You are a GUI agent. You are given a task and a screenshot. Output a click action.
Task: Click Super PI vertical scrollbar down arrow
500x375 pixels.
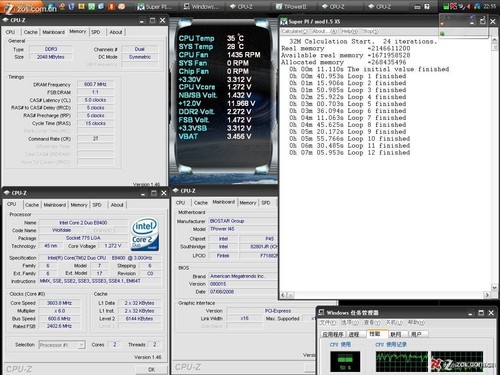[495, 287]
